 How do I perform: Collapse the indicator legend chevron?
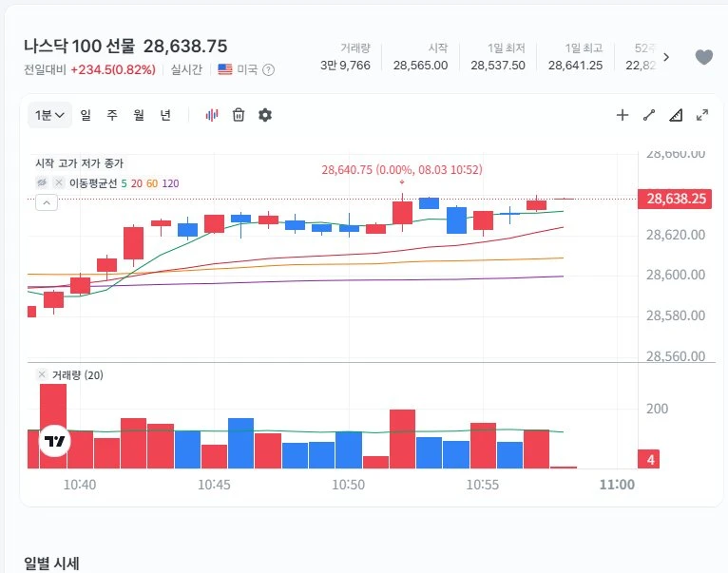pos(47,202)
